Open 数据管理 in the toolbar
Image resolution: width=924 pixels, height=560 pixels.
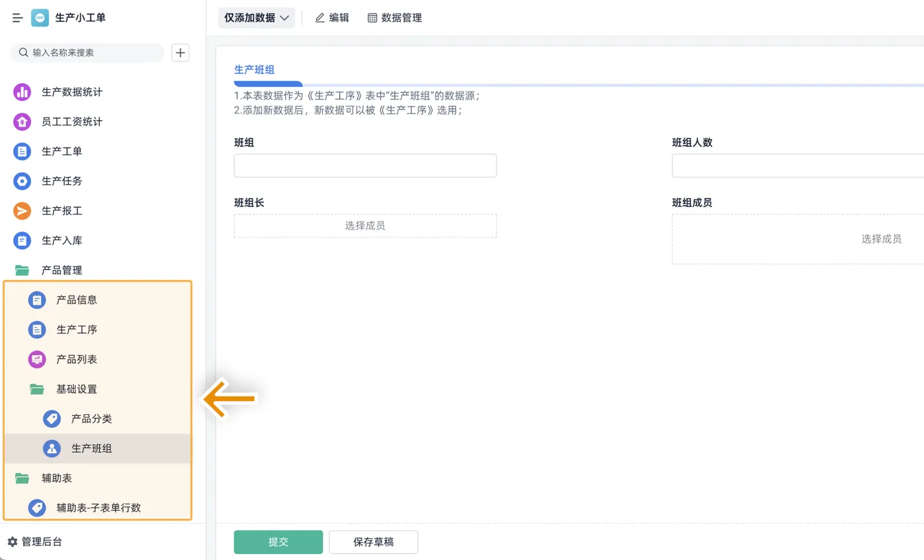point(395,18)
